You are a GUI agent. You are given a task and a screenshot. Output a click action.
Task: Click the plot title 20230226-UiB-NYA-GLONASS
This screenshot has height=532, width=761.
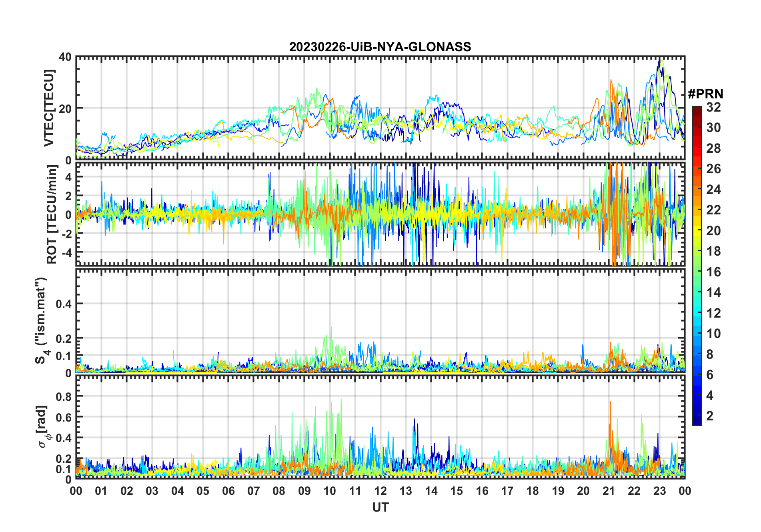[x=380, y=47]
